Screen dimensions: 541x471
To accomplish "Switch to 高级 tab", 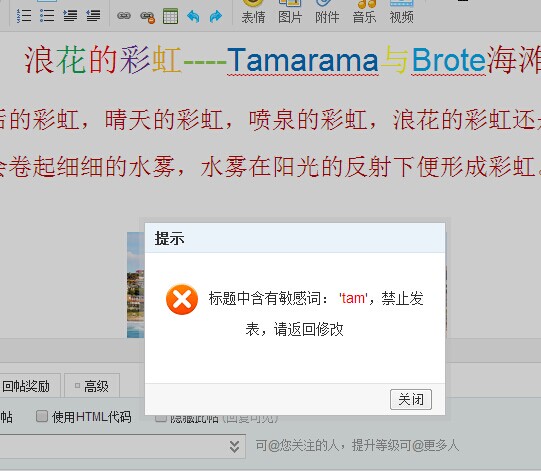I will click(92, 386).
